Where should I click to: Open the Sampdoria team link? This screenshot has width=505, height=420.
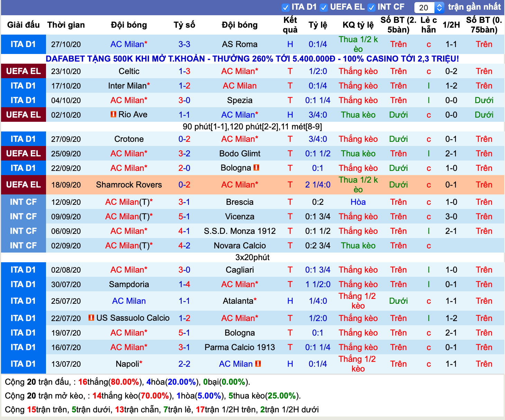click(x=129, y=284)
